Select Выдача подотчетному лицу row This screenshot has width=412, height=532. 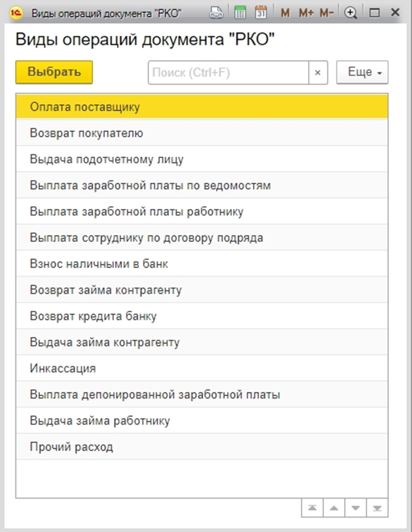pos(107,159)
